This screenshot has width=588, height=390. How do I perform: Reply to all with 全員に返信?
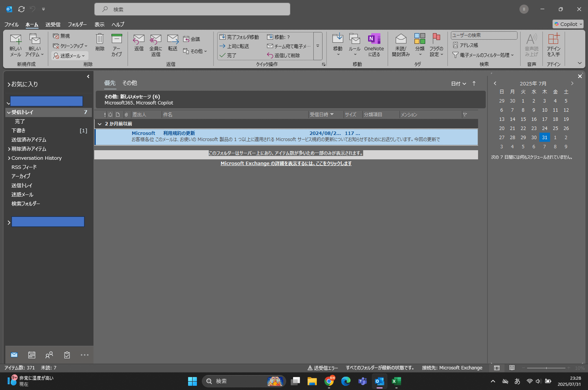click(156, 45)
